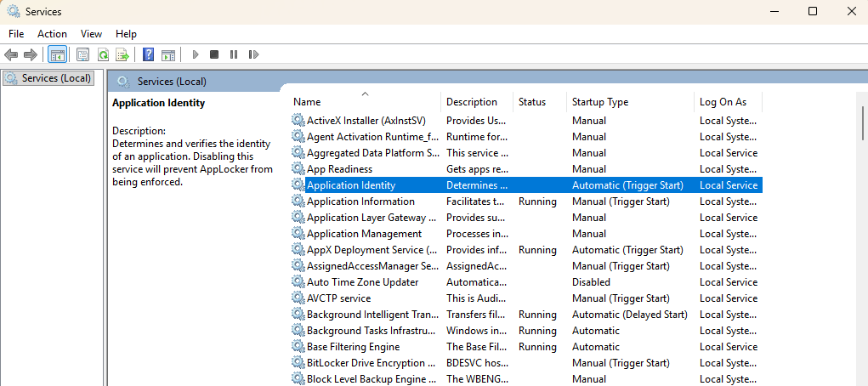The image size is (868, 386).
Task: Open Properties from the toolbar icon
Action: click(82, 54)
